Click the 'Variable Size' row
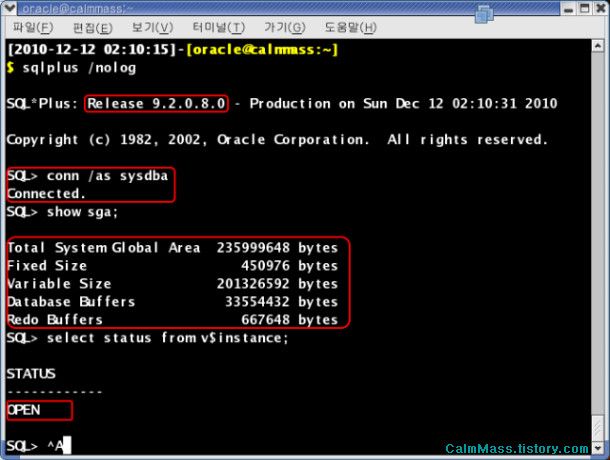 [x=172, y=284]
